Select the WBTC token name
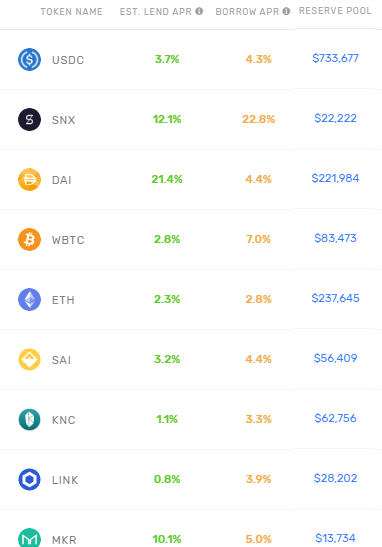Viewport: 382px width, 547px height. (68, 240)
